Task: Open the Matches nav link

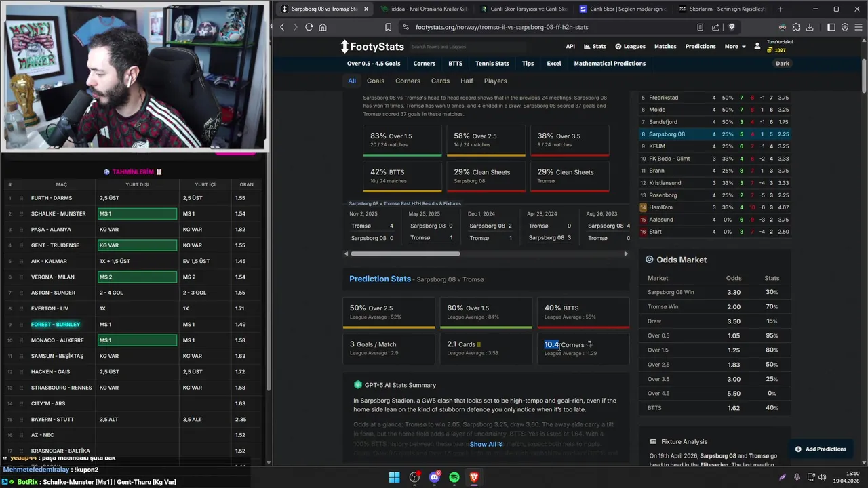Action: (x=665, y=47)
